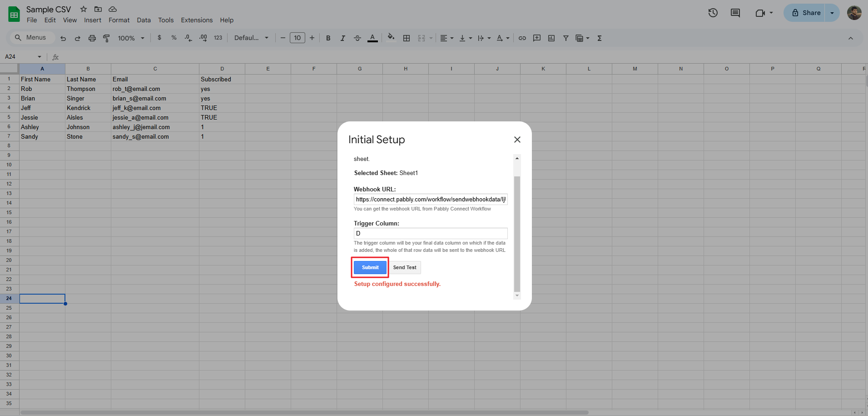The image size is (868, 416).
Task: Open the font family dropdown
Action: click(251, 38)
